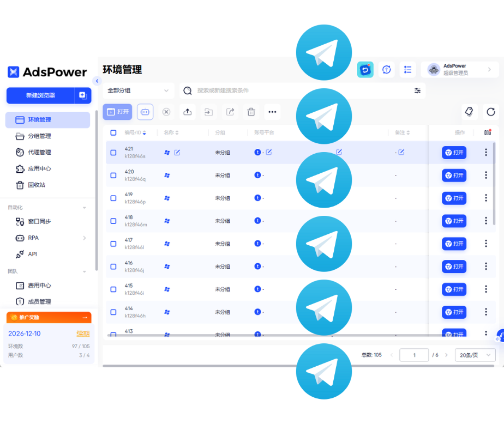This screenshot has width=504, height=424.
Task: Click the search conditions input field
Action: pos(302,90)
